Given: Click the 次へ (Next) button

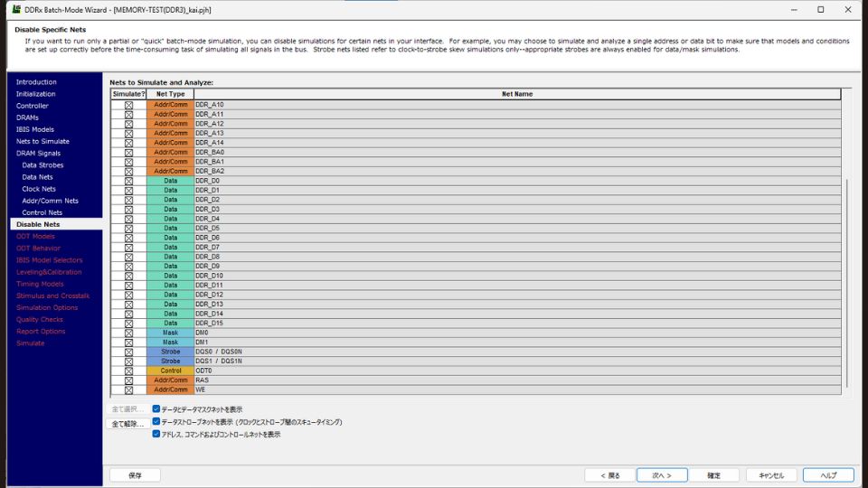Looking at the screenshot, I should pos(661,474).
